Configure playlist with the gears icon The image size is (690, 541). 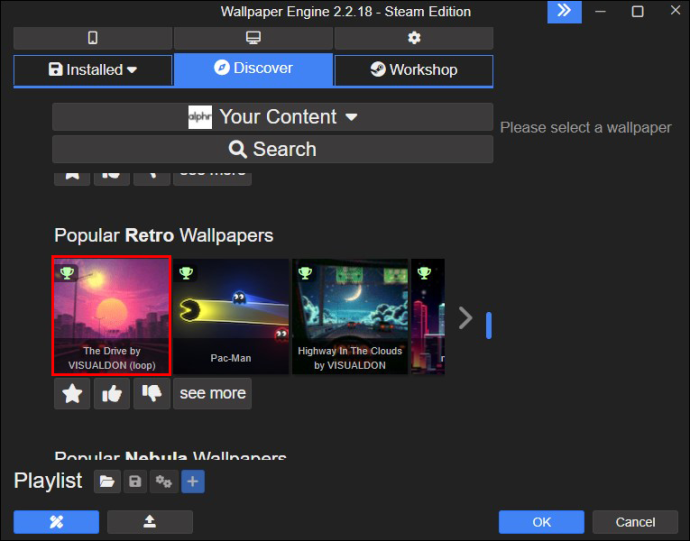tap(164, 481)
